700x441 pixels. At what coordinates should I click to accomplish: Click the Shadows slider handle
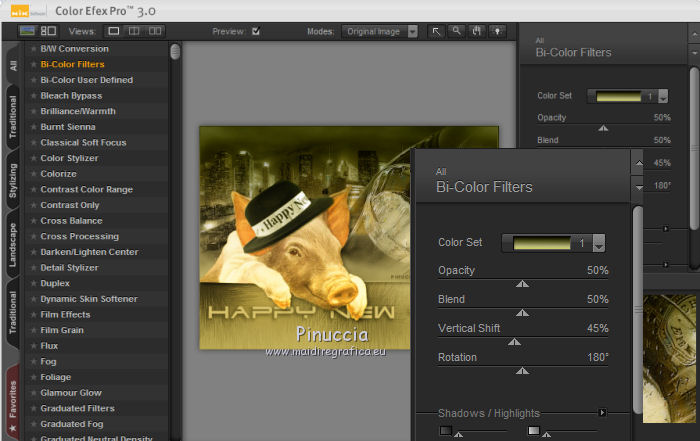[x=458, y=434]
